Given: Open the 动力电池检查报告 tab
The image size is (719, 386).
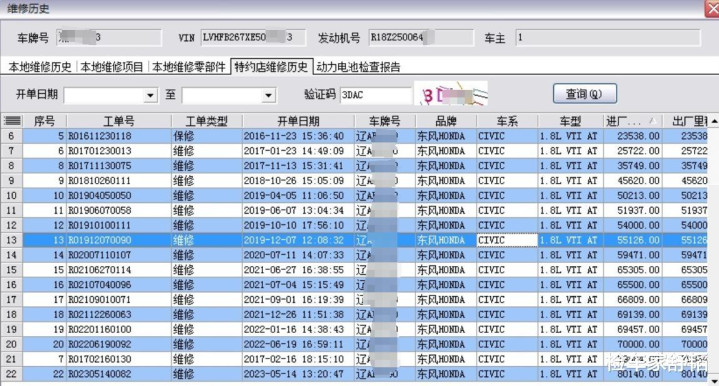Looking at the screenshot, I should click(359, 67).
